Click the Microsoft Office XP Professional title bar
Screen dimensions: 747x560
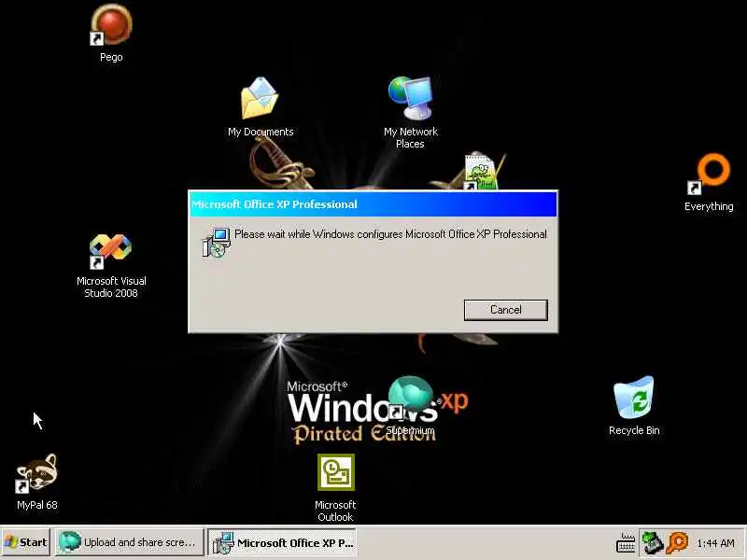(x=373, y=204)
